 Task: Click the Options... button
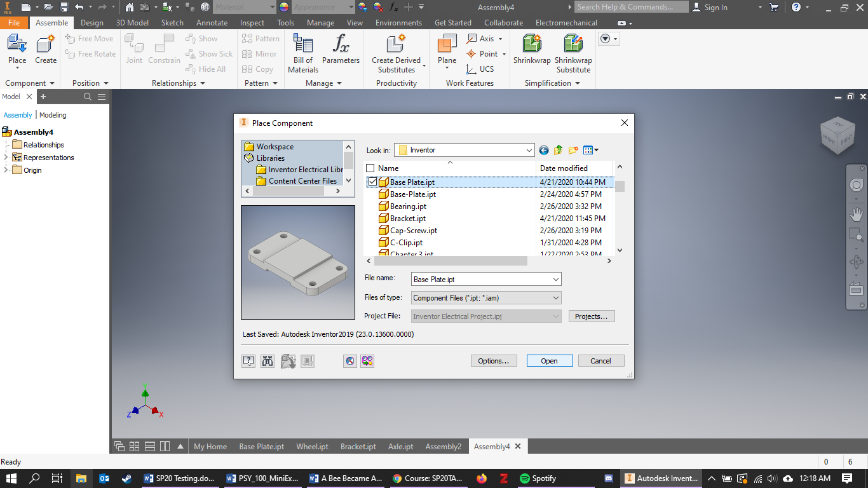(x=493, y=361)
